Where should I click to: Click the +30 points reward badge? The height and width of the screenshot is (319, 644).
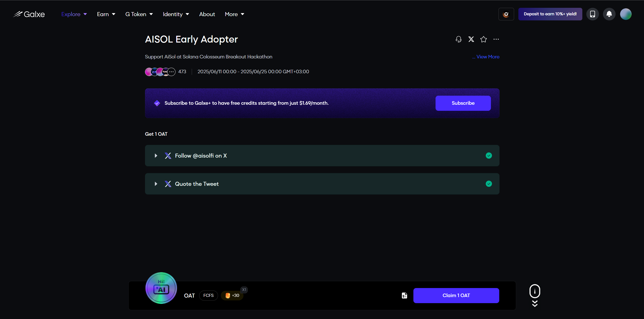tap(232, 295)
